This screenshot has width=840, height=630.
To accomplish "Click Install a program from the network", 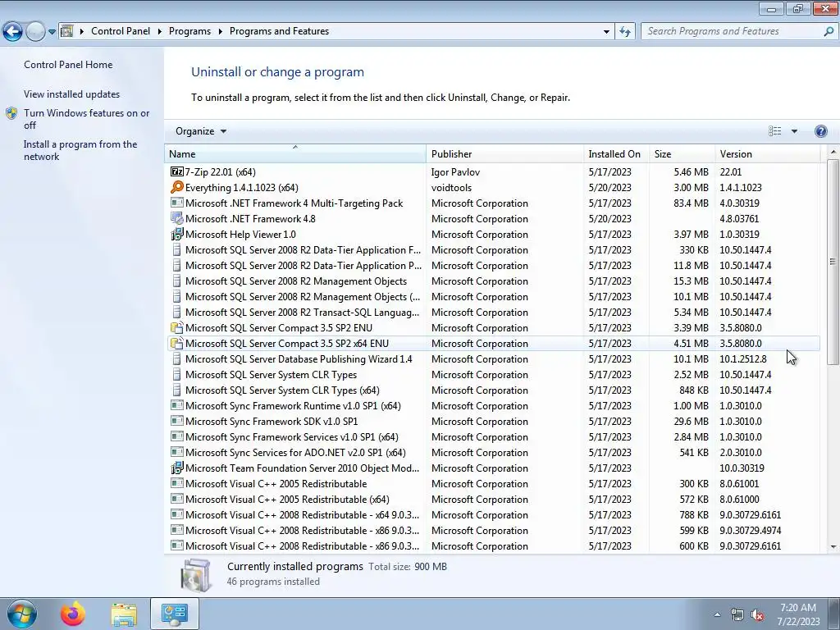I will click(80, 151).
